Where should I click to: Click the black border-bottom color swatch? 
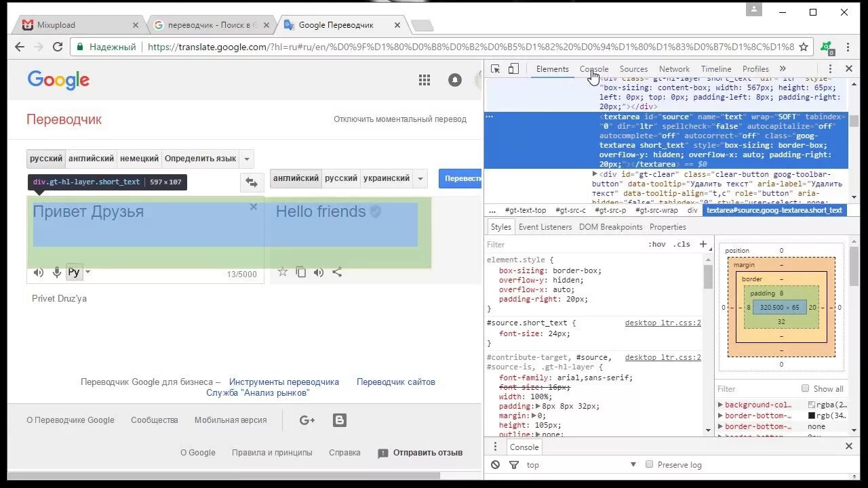pos(812,415)
